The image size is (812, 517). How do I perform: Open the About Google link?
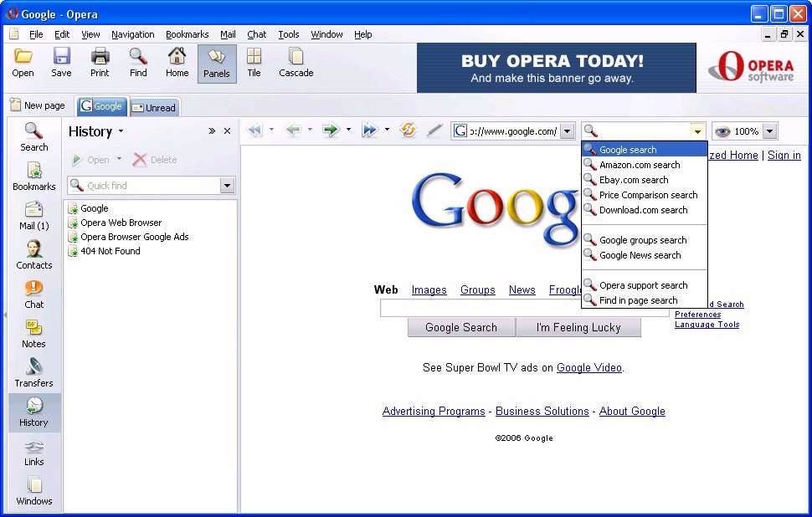[632, 411]
